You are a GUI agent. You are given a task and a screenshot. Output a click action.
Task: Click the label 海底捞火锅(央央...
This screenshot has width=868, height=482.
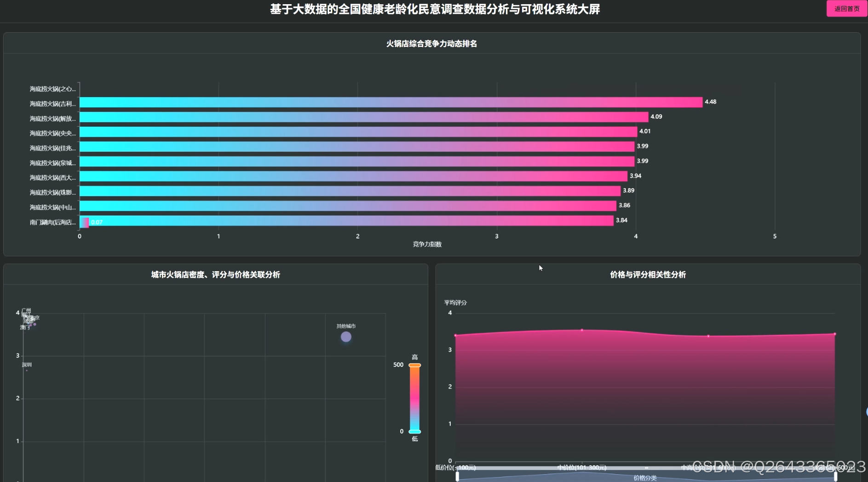point(52,133)
